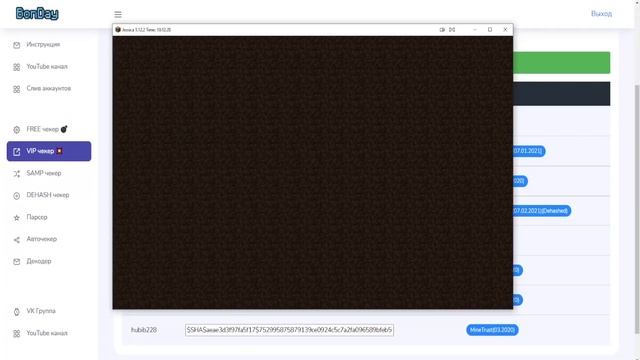Maximize the game window
The width and height of the screenshot is (640, 360).
(490, 30)
